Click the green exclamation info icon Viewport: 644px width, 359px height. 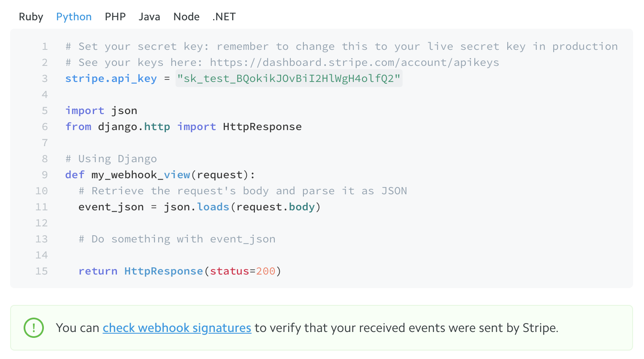click(34, 328)
